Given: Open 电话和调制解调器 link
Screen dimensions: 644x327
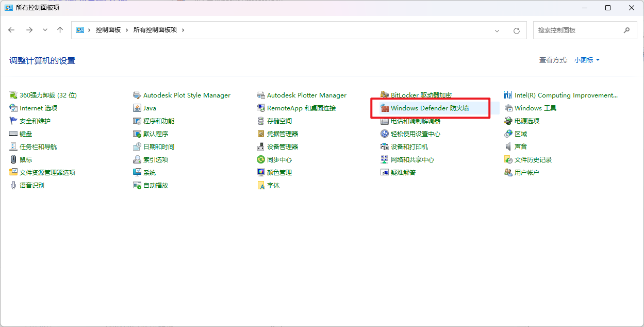Looking at the screenshot, I should 416,121.
